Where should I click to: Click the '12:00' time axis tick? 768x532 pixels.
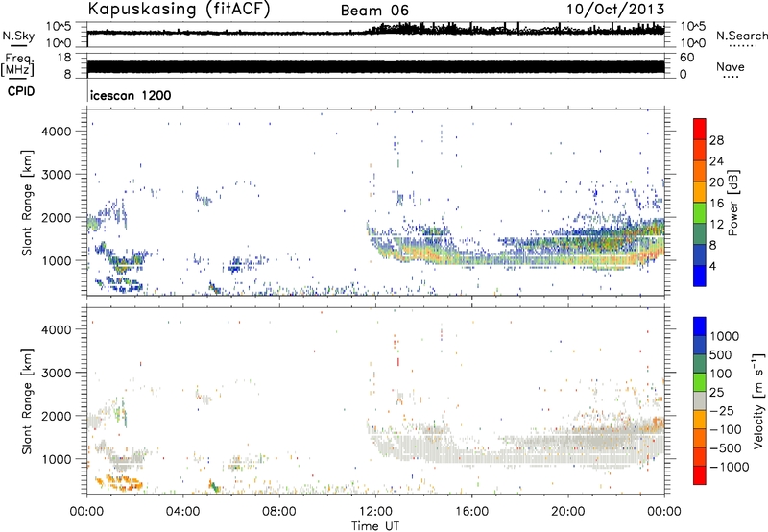[375, 512]
